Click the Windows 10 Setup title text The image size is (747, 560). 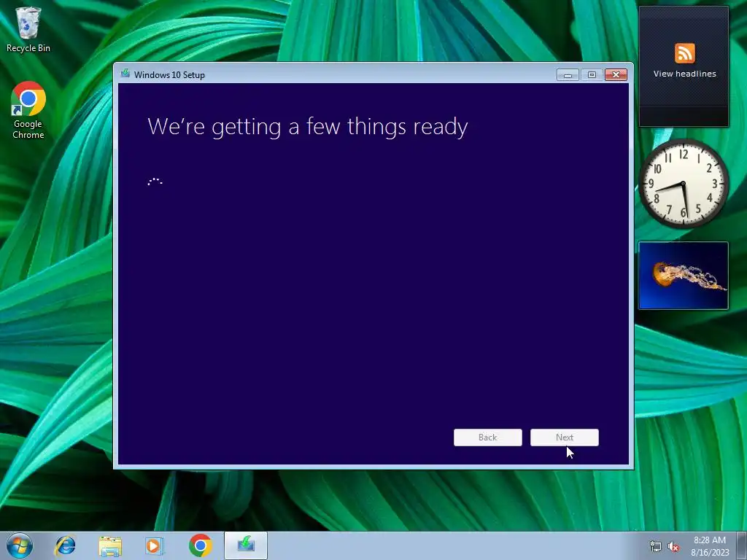pyautogui.click(x=169, y=75)
